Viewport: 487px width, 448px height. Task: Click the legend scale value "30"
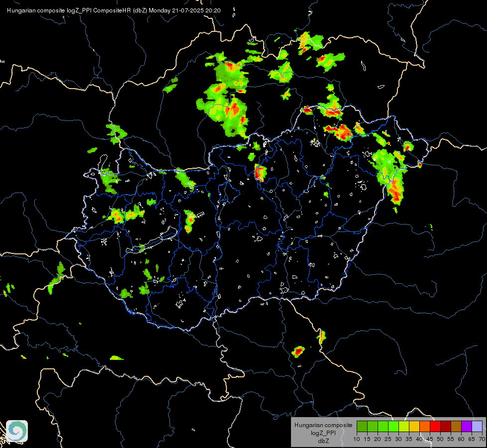[x=398, y=439]
